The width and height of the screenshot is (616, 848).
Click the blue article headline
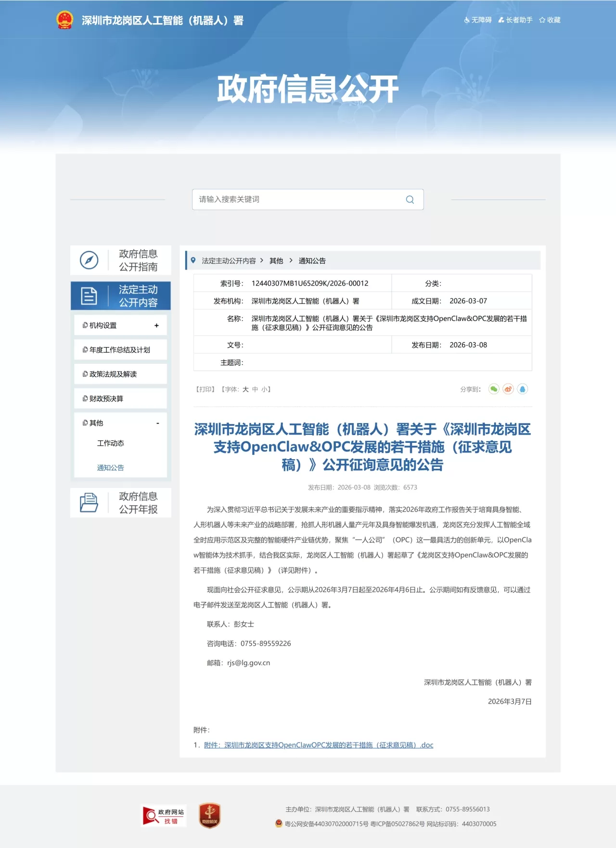362,447
